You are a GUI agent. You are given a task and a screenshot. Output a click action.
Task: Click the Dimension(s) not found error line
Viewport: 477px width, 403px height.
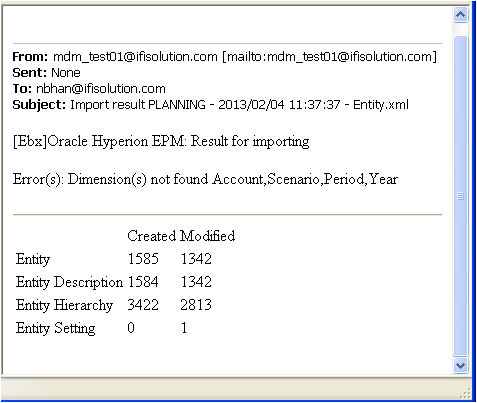(x=205, y=179)
